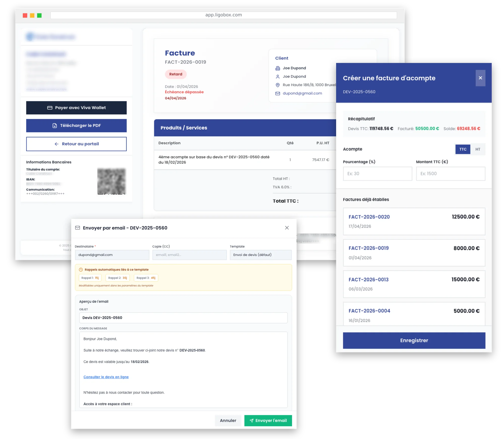Click the clock icon beside Rappels automatiques
The image size is (504, 439).
coord(81,270)
